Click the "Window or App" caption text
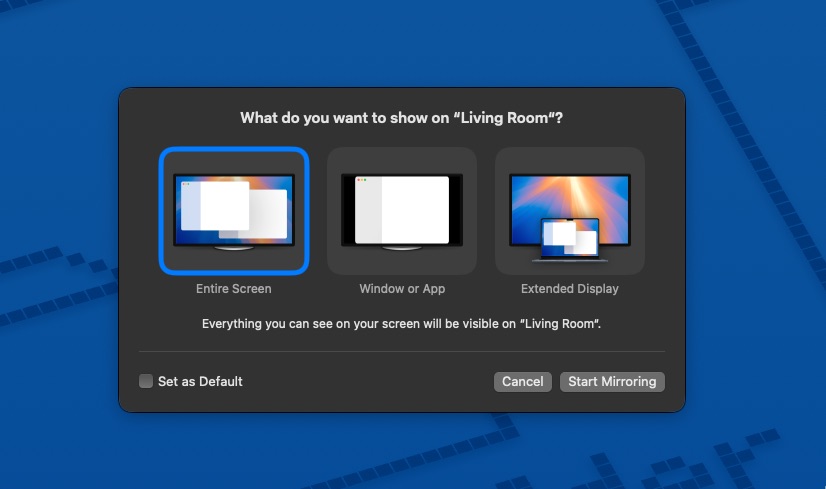The height and width of the screenshot is (489, 826). (402, 289)
